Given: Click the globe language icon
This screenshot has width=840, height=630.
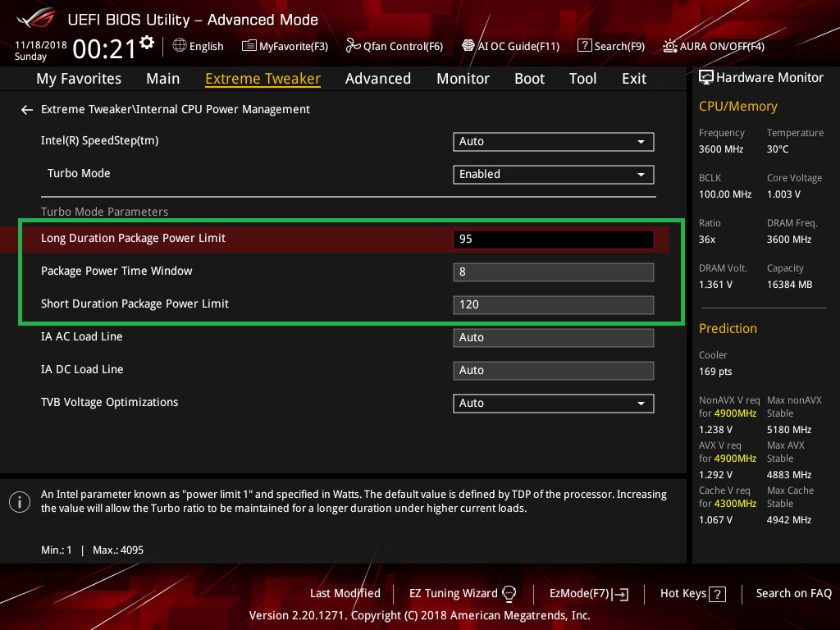Looking at the screenshot, I should click(x=180, y=46).
